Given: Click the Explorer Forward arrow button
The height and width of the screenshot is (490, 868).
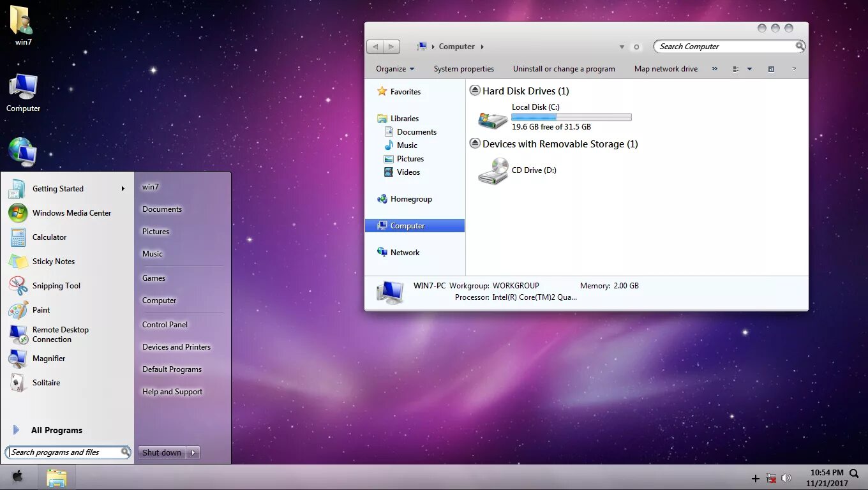Looking at the screenshot, I should tap(392, 47).
